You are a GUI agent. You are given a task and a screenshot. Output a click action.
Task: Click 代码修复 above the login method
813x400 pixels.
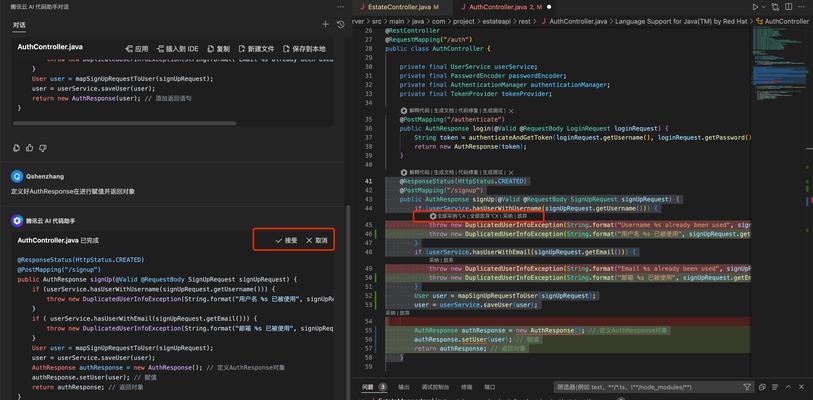click(468, 111)
